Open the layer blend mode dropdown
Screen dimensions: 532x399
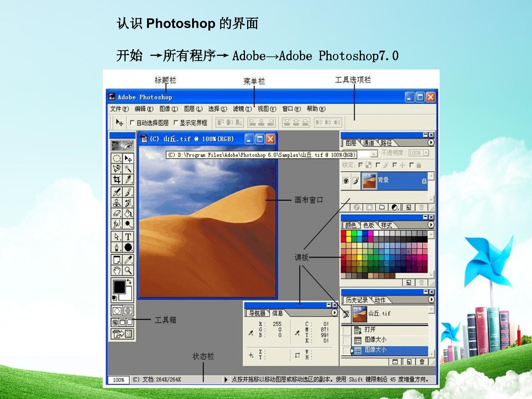pos(374,153)
